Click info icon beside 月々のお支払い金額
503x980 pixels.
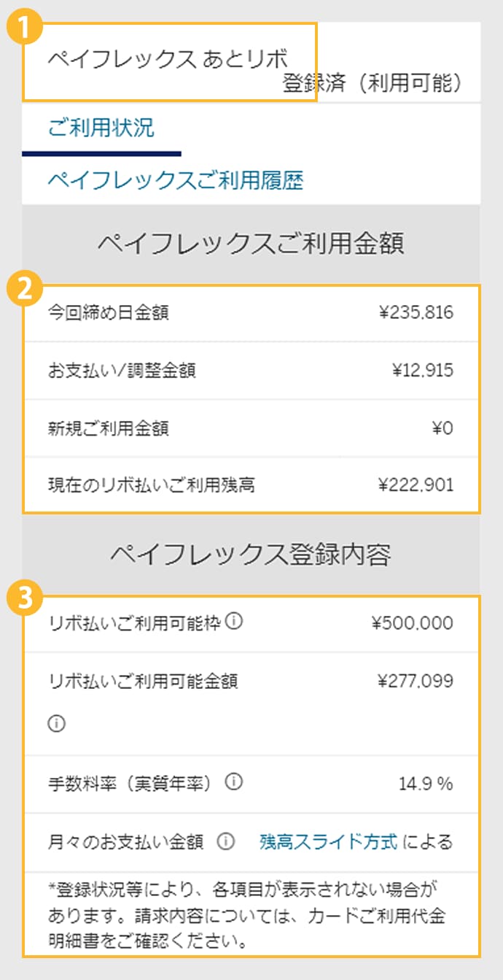226,841
